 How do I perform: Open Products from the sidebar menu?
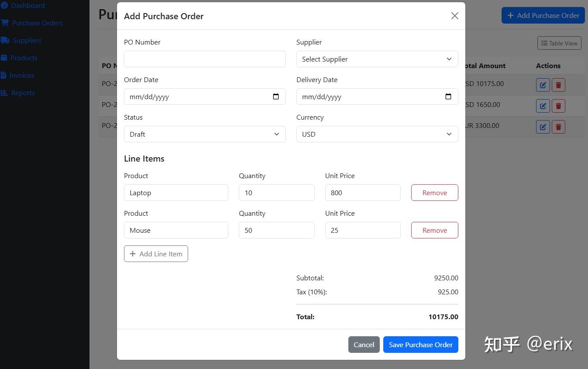[24, 58]
